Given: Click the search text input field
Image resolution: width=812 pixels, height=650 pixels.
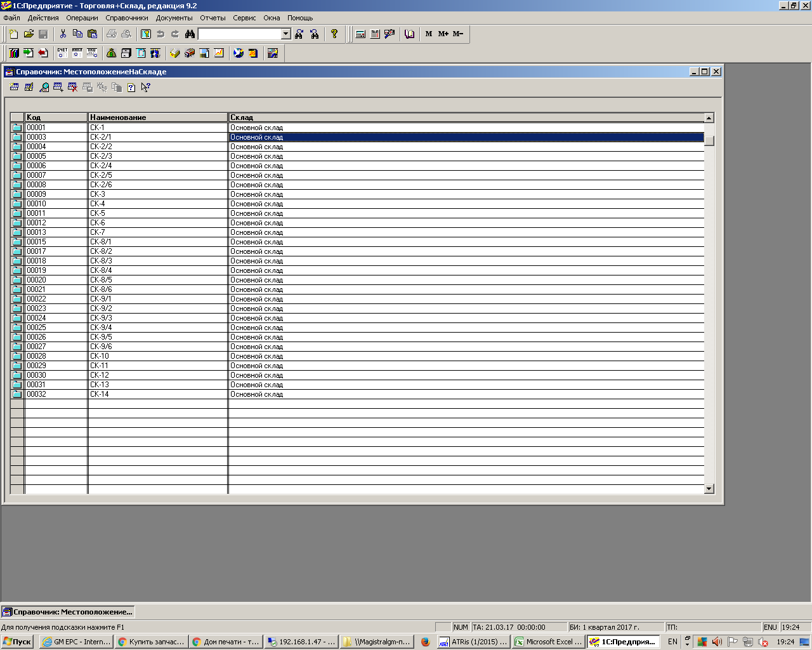Looking at the screenshot, I should tap(239, 34).
